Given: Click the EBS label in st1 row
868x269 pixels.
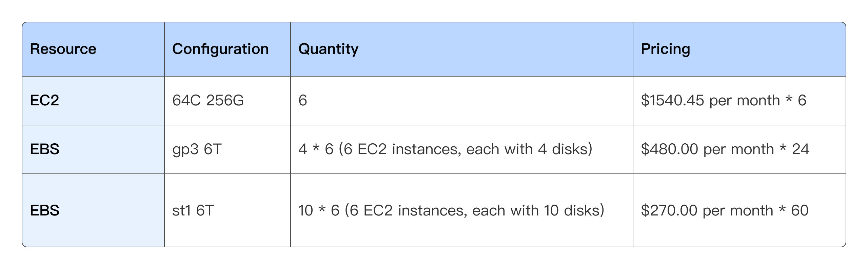Looking at the screenshot, I should 44,210.
